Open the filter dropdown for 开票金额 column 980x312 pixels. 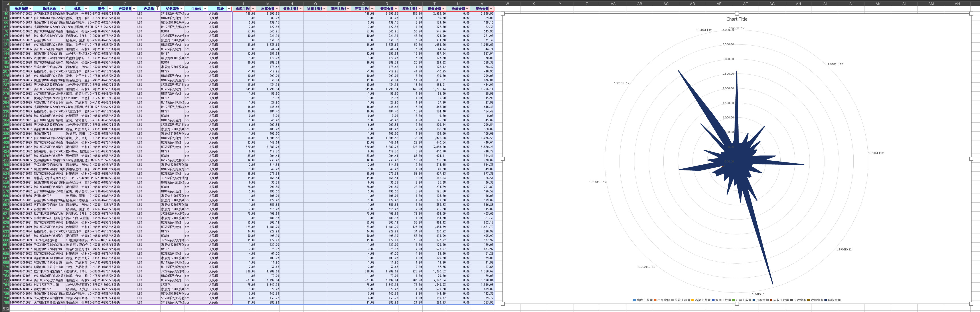click(396, 8)
